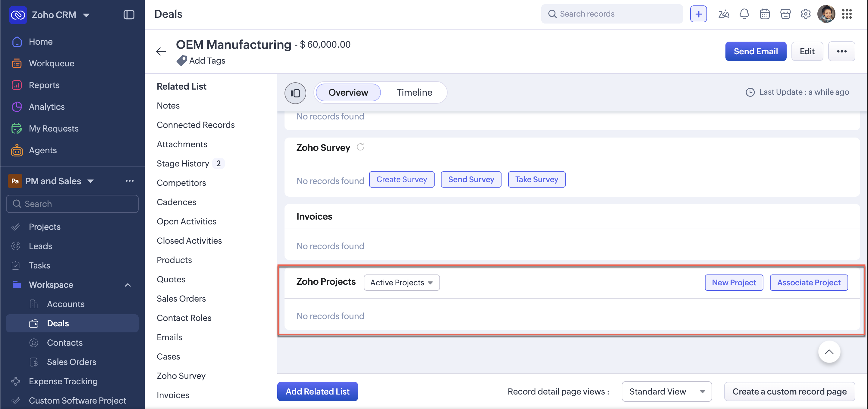Open the deal more actions menu
This screenshot has height=409, width=868.
841,52
